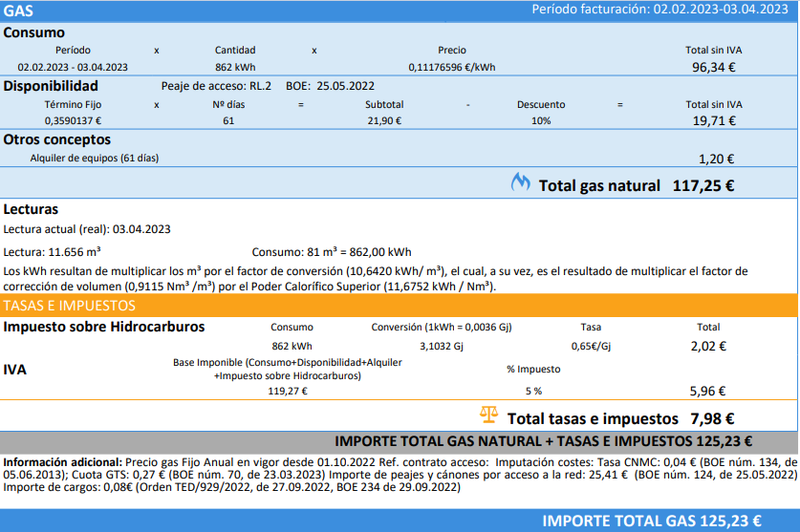Screen dimensions: 800x532
Task: Click the '10%' discount value
Action: (541, 121)
